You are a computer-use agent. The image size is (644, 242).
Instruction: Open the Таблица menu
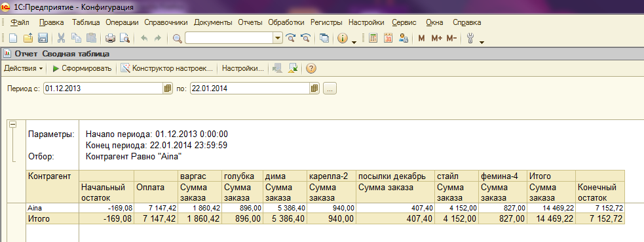pos(86,22)
